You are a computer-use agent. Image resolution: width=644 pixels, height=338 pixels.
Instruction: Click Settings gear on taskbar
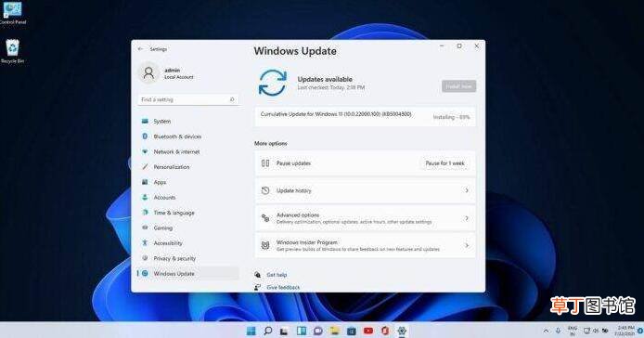(x=402, y=331)
